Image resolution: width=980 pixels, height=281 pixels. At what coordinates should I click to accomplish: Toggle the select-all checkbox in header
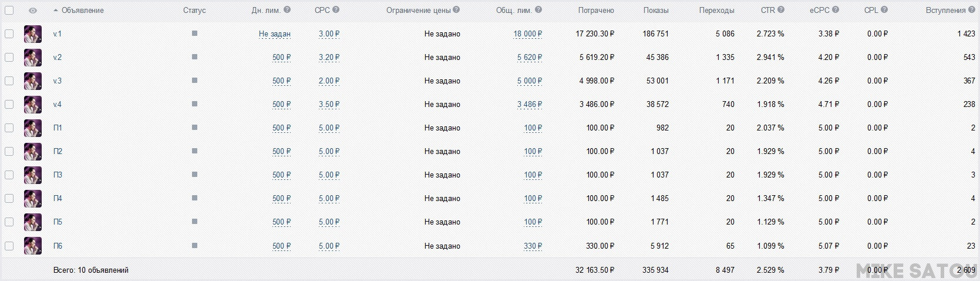coord(9,11)
